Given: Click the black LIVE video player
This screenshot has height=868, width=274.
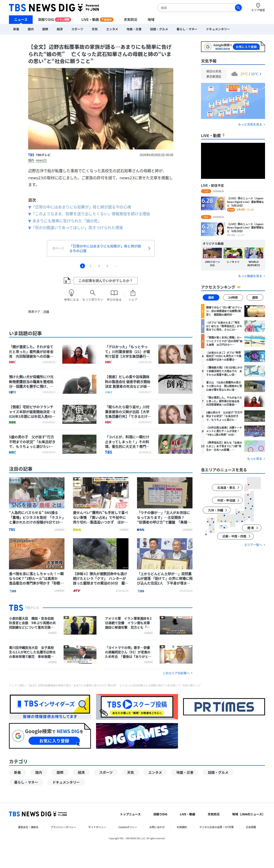Looking at the screenshot, I should (x=233, y=161).
